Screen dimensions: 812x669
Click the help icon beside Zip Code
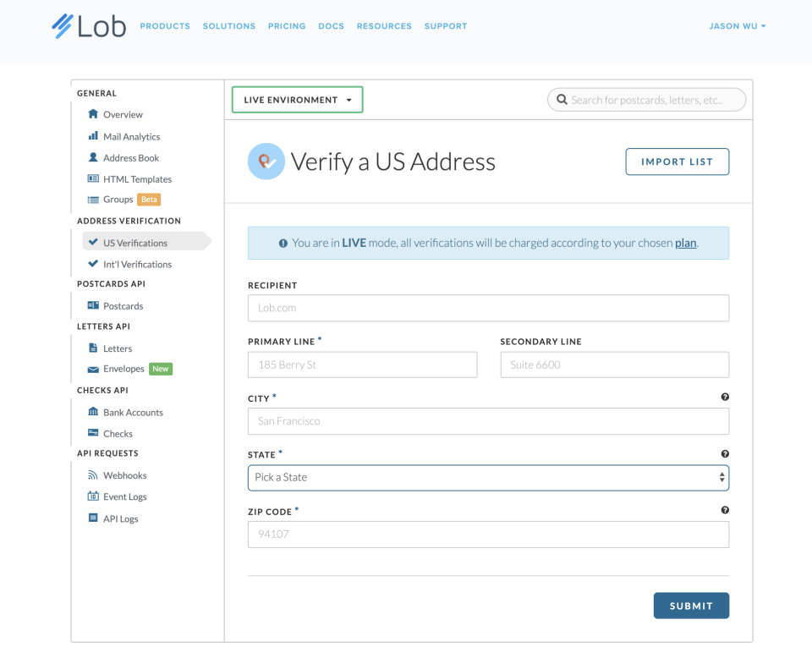click(x=725, y=510)
